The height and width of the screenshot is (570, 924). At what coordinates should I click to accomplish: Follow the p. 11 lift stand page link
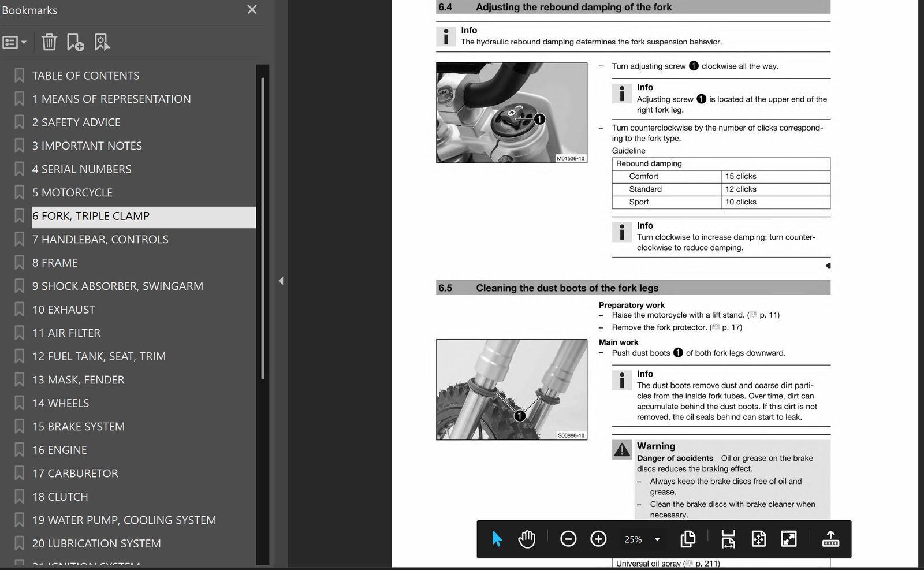tap(764, 315)
